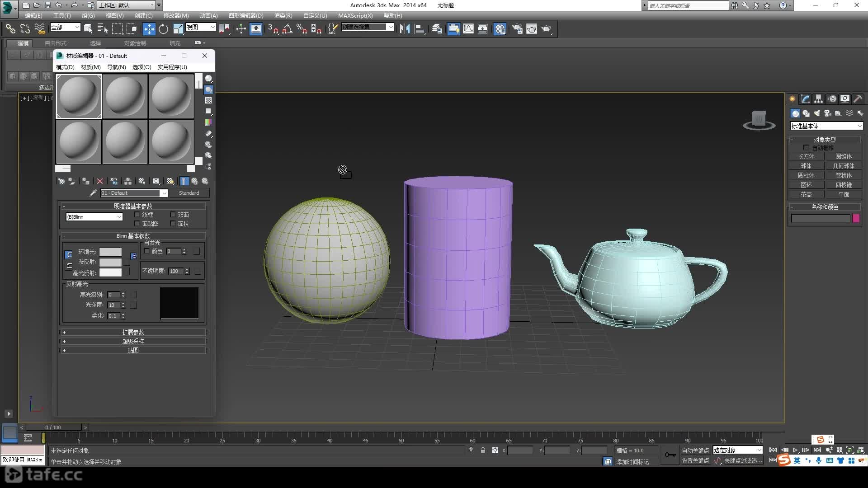868x488 pixels.
Task: Open the 材质(M) menu in material editor
Action: [x=90, y=67]
